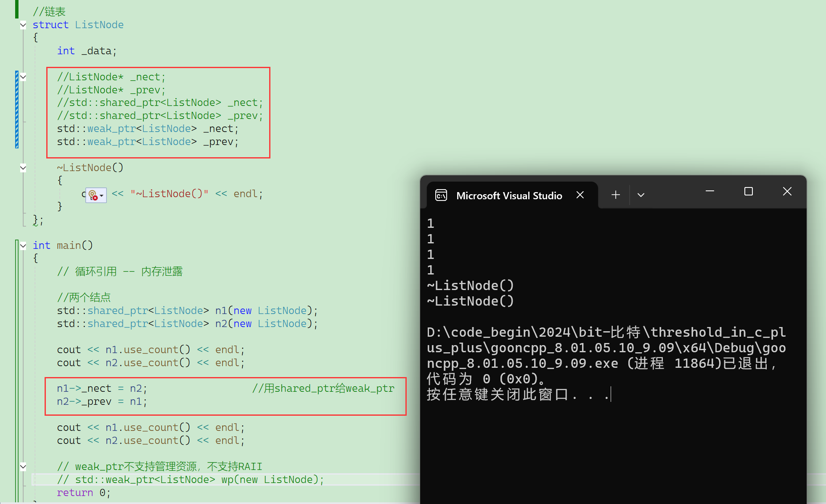Open the terminal profiles dropdown chevron
826x504 pixels.
641,195
